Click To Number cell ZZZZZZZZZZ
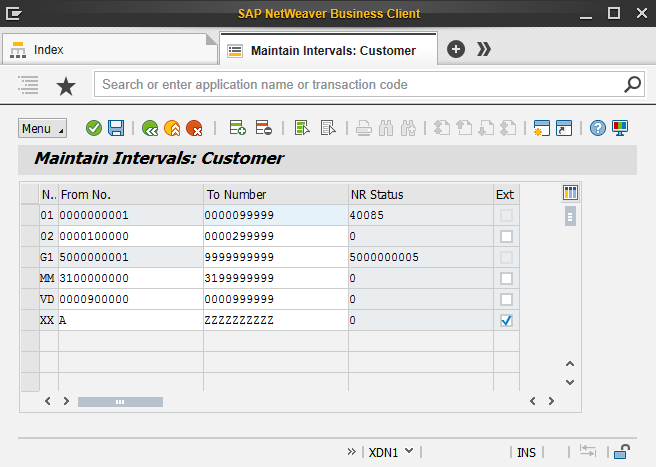The height and width of the screenshot is (467, 656). (276, 320)
